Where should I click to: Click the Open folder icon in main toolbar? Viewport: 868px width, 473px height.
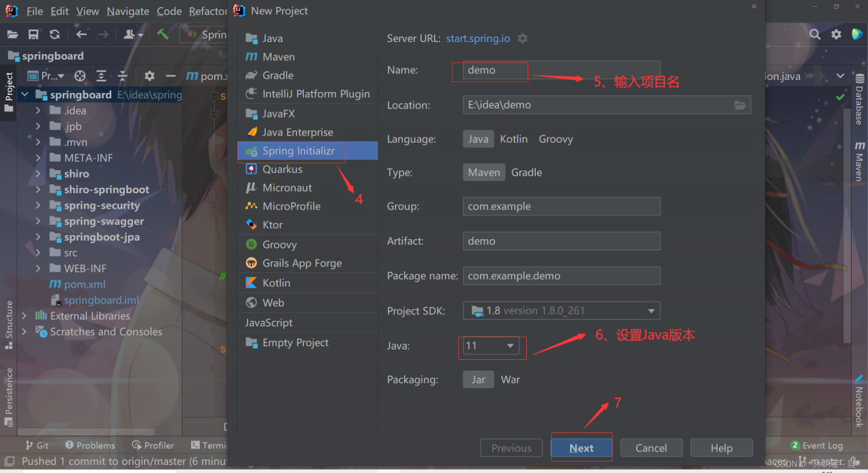[x=12, y=35]
